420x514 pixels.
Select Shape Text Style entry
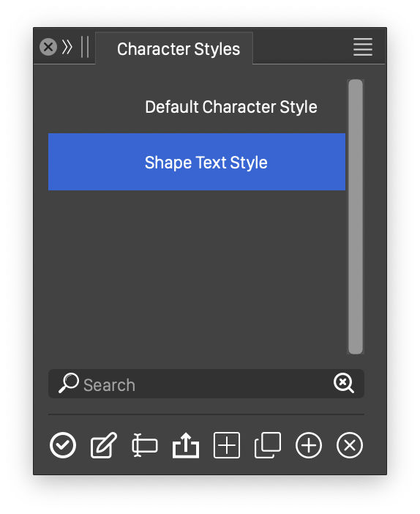pyautogui.click(x=197, y=162)
